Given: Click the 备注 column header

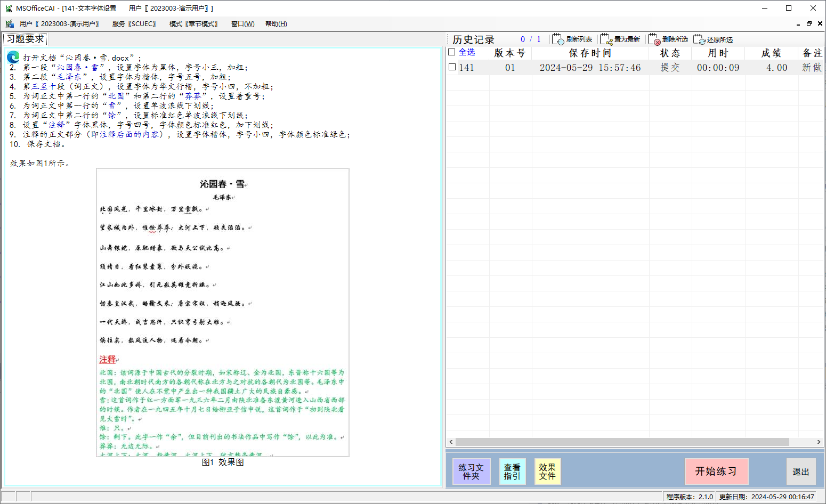Looking at the screenshot, I should click(812, 53).
